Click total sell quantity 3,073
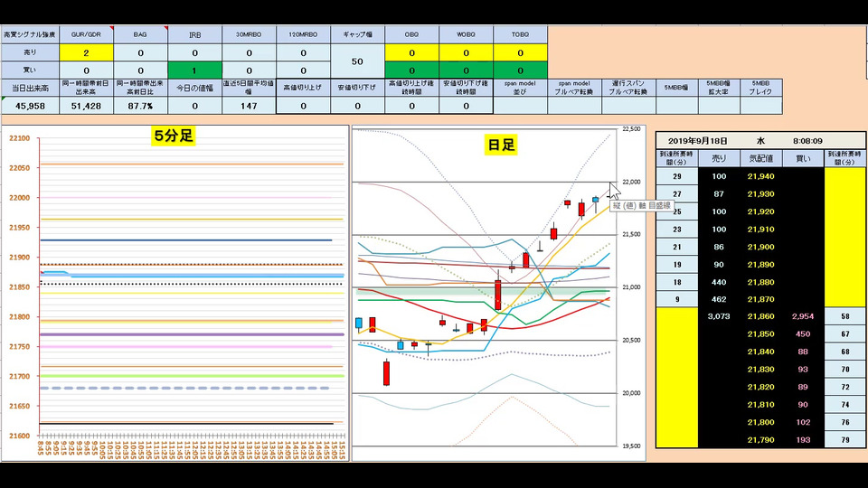 click(719, 316)
